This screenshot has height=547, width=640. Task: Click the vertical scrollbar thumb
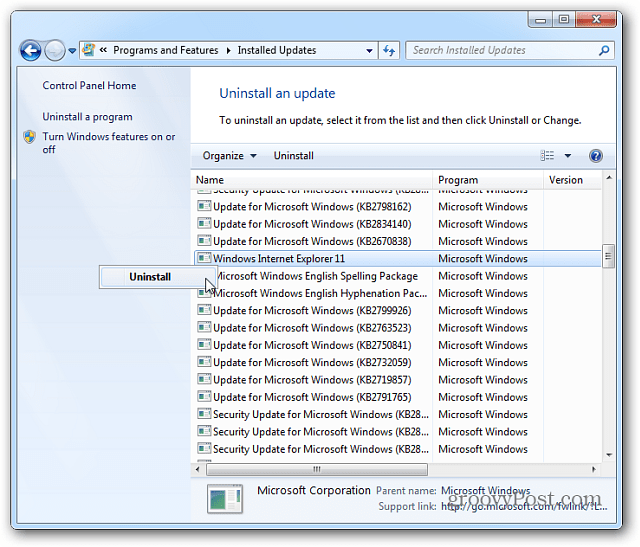pos(608,256)
